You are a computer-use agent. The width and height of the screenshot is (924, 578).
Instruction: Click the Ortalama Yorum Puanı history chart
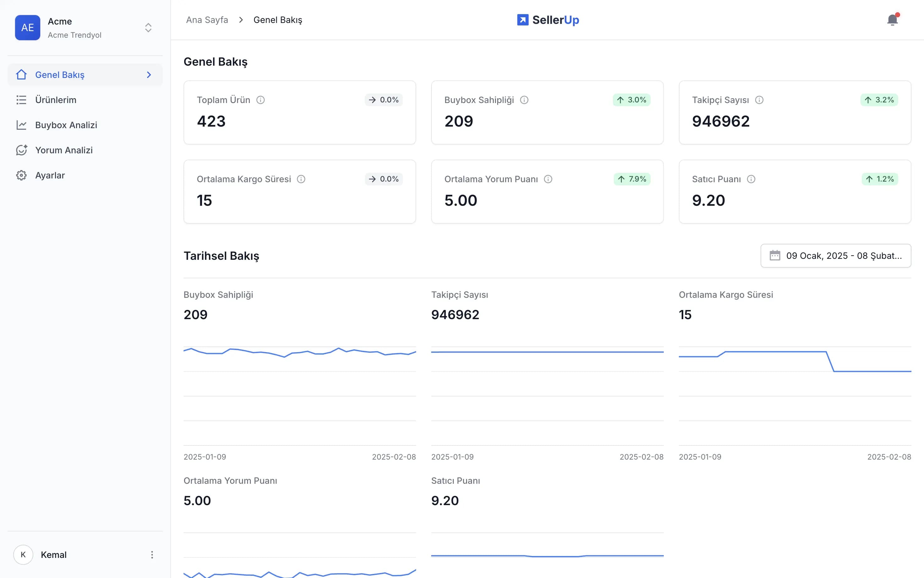point(300,555)
